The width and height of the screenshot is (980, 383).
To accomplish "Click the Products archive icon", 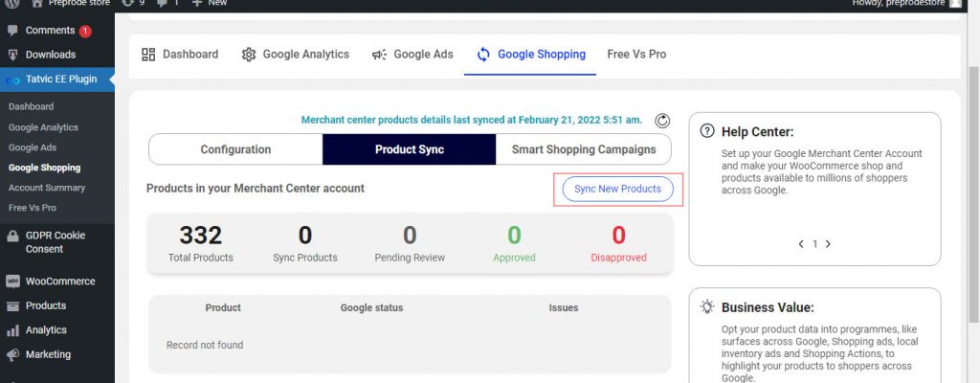I will click(12, 306).
